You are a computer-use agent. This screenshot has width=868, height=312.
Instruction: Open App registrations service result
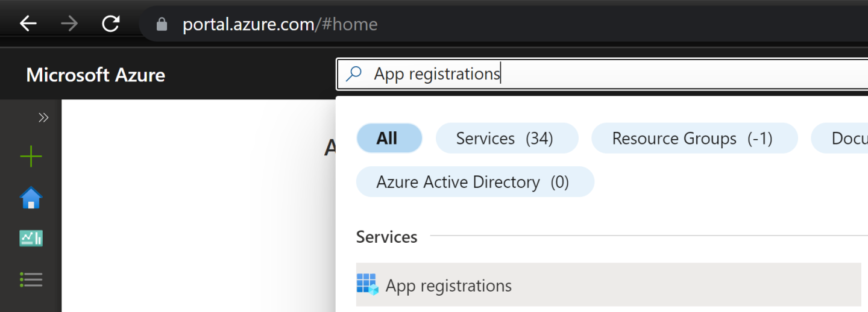pyautogui.click(x=448, y=285)
